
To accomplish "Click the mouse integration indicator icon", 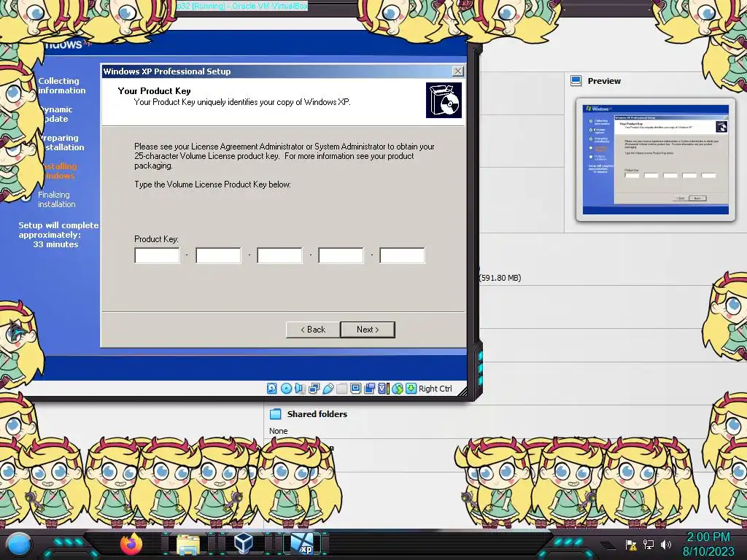I will point(398,389).
